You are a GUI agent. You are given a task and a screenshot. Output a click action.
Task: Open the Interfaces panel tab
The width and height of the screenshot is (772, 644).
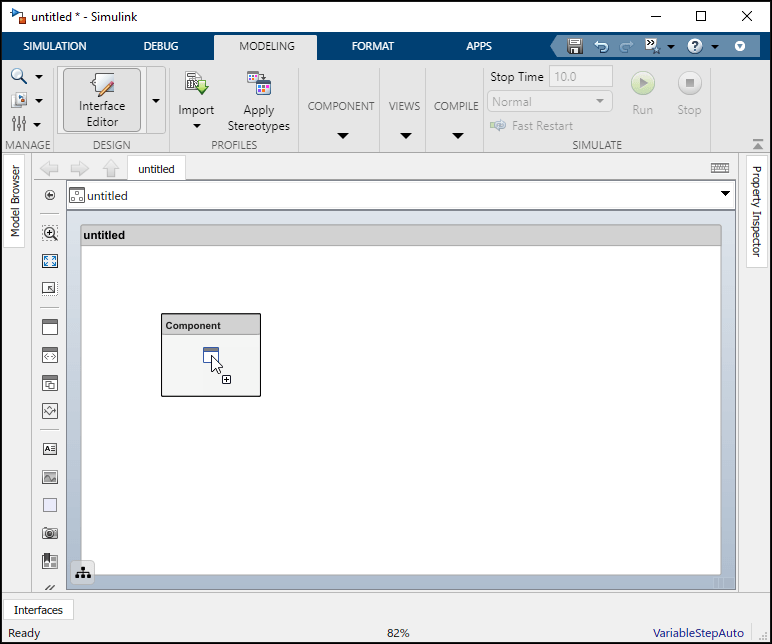tap(38, 610)
